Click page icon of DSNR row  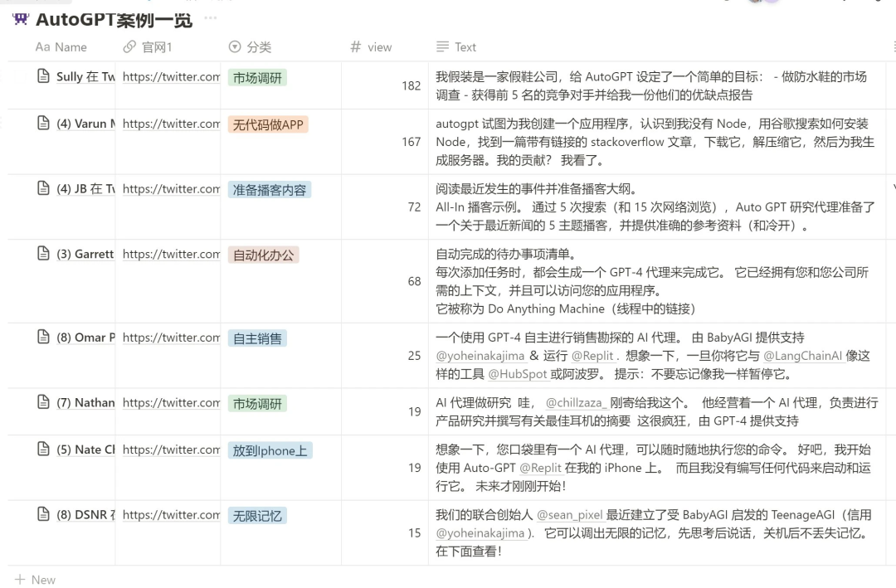tap(43, 513)
